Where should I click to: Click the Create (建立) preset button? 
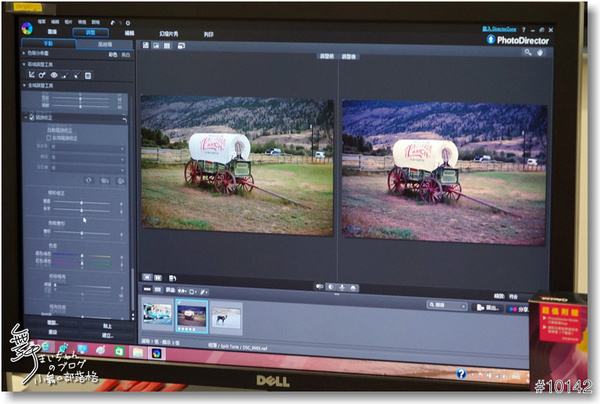pos(107,336)
